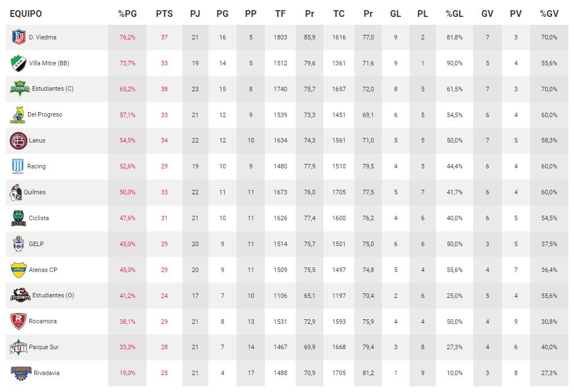Sort by %GV column header
This screenshot has width=574, height=392.
[549, 14]
